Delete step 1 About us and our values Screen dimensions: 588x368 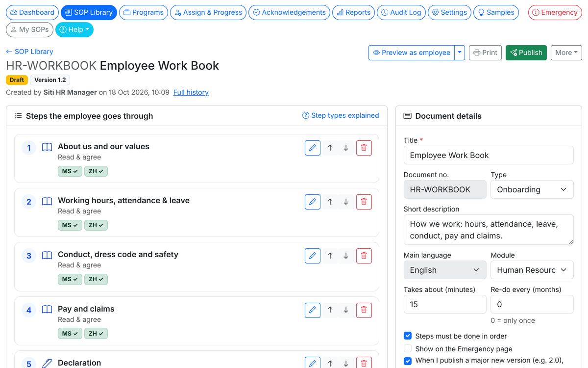pyautogui.click(x=364, y=148)
